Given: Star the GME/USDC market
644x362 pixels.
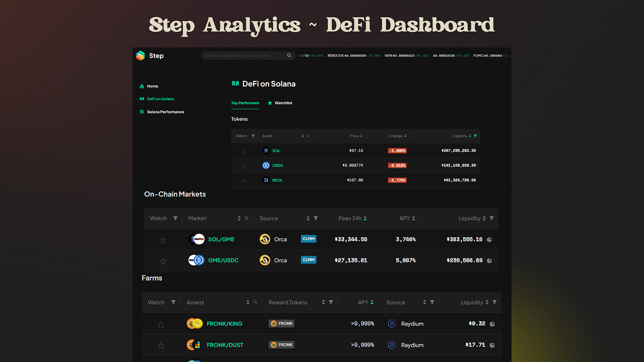Looking at the screenshot, I should [x=163, y=261].
